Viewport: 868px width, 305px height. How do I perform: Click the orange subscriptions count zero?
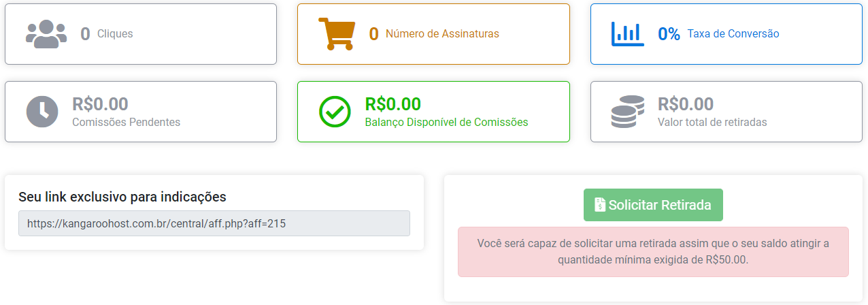point(373,34)
